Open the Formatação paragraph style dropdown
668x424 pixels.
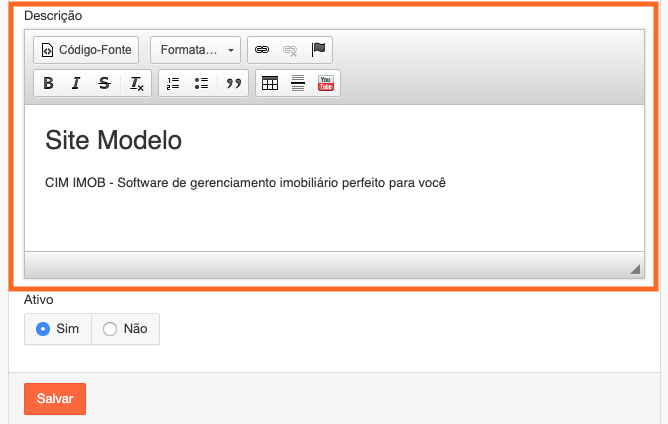point(195,49)
